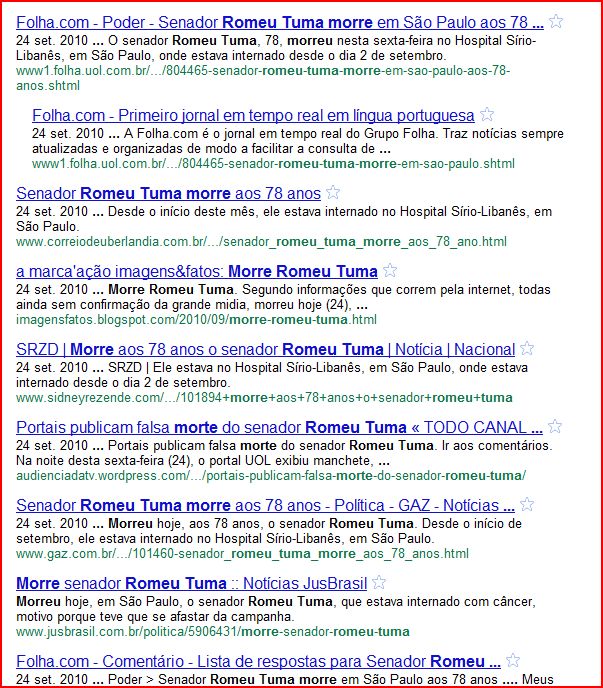This screenshot has width=603, height=688.
Task: Open Folha.com Poder Senador Romeu Tuma morre link
Action: tap(280, 22)
